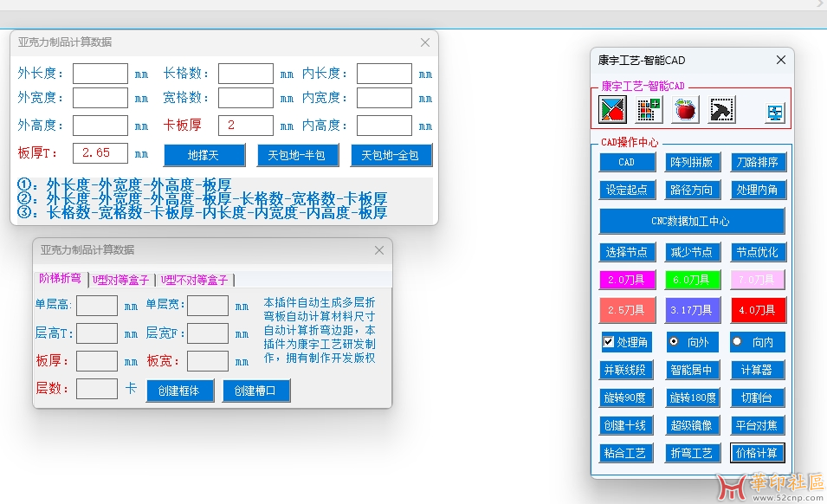
Task: Click the 天包地-半包 button
Action: coord(298,156)
